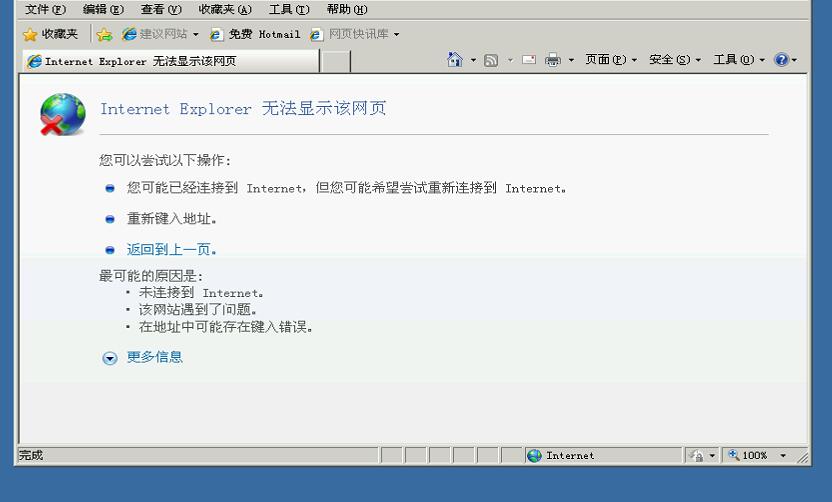This screenshot has height=502, width=832.
Task: Click the text 在地址中可能存在键入错误。
Action: click(x=226, y=327)
